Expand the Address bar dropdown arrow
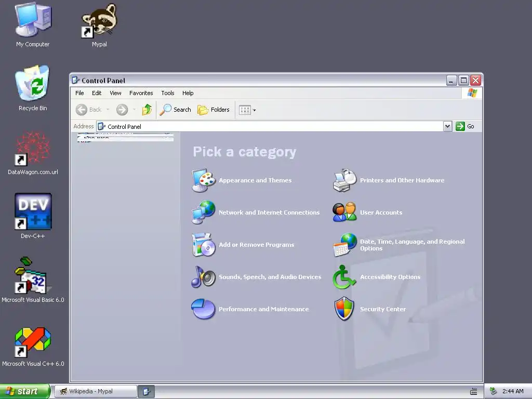Image resolution: width=532 pixels, height=399 pixels. [x=447, y=126]
